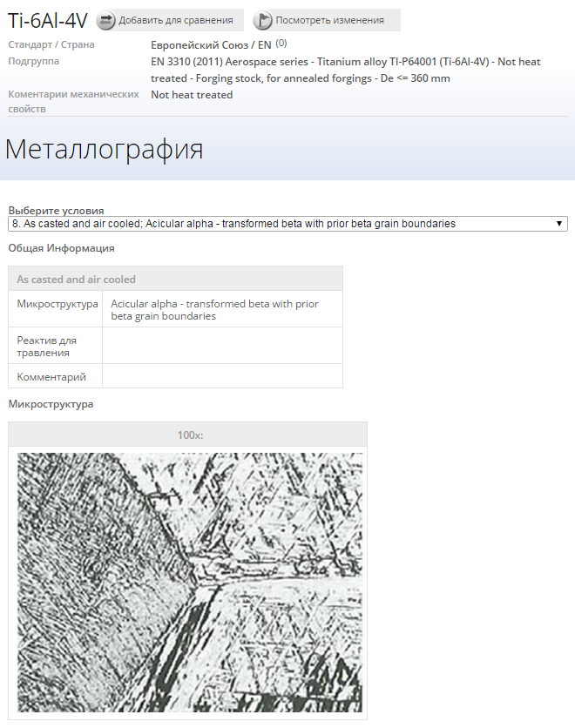Click the flag icon for viewing changes
This screenshot has width=575, height=728.
point(262,20)
